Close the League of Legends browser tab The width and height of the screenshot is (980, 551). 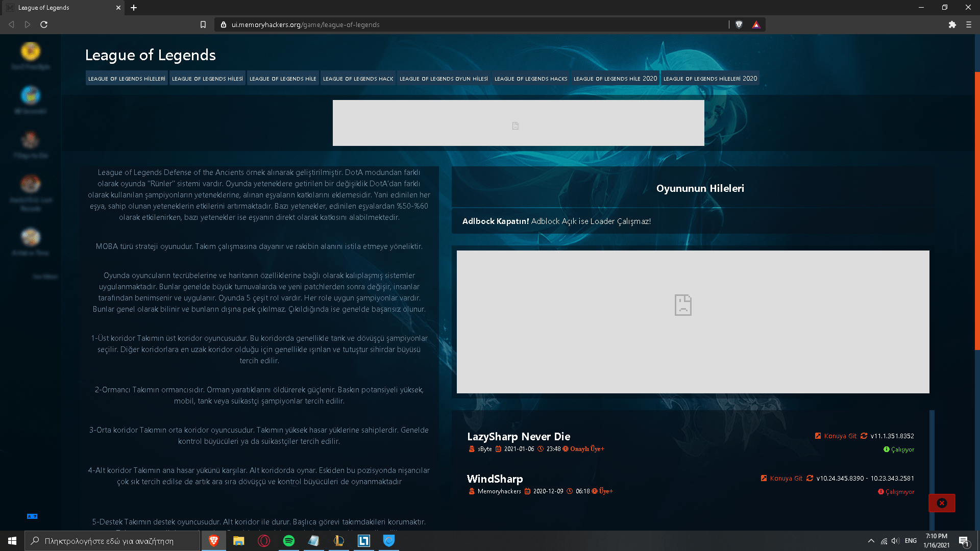click(x=118, y=8)
